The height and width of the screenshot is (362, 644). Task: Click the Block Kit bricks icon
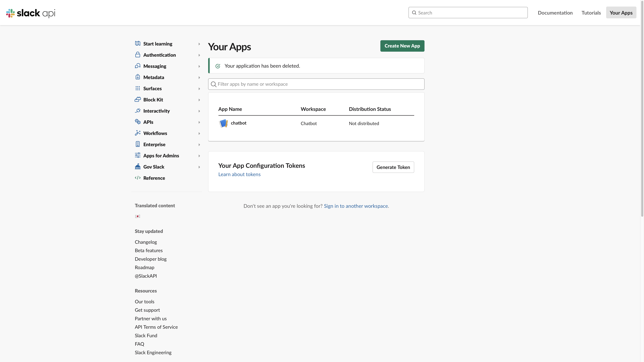pyautogui.click(x=137, y=99)
